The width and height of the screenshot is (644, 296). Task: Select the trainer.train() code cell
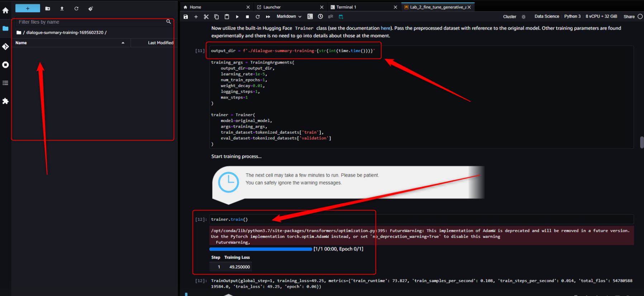[x=421, y=219]
